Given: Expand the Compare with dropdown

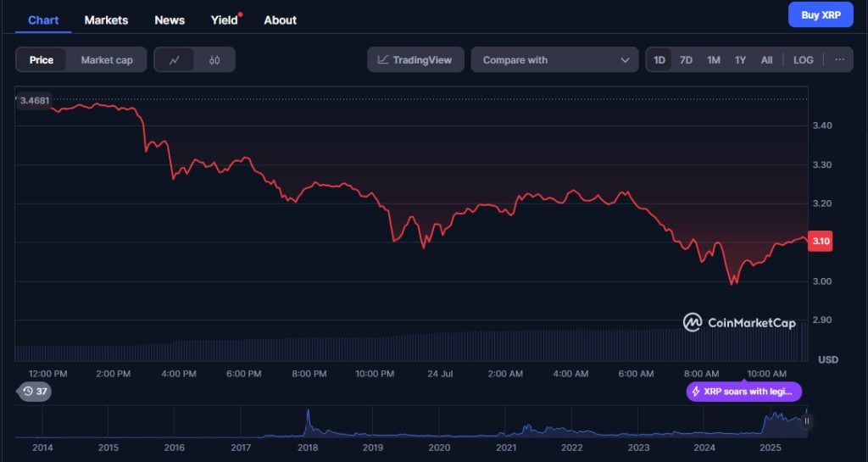Looking at the screenshot, I should tap(555, 59).
